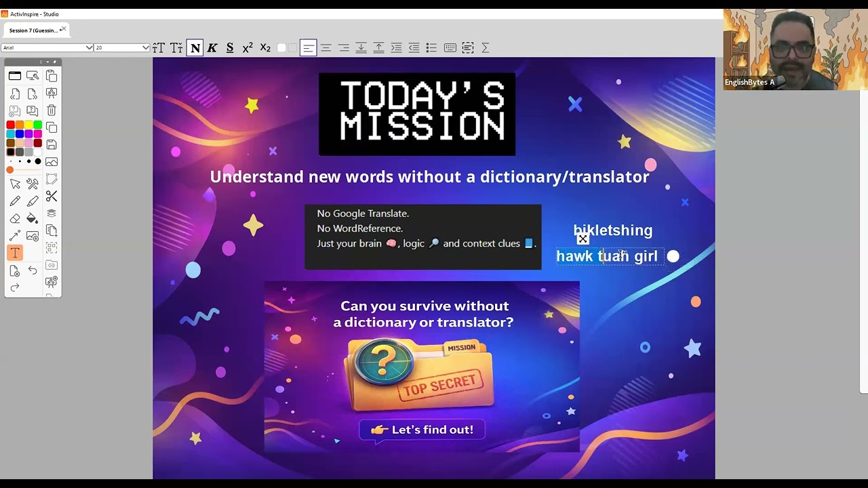The height and width of the screenshot is (488, 868).
Task: Go to the previous page
Action: click(x=15, y=94)
